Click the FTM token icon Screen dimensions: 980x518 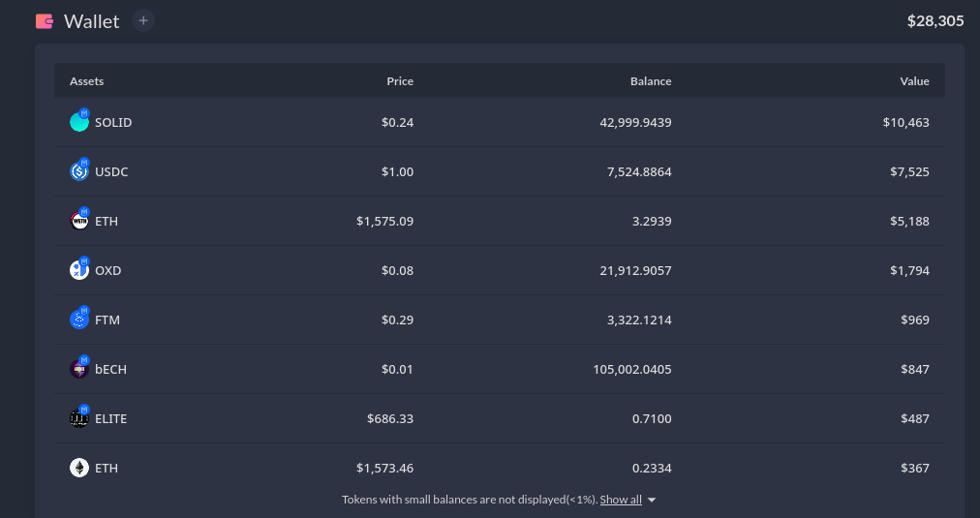click(x=79, y=320)
